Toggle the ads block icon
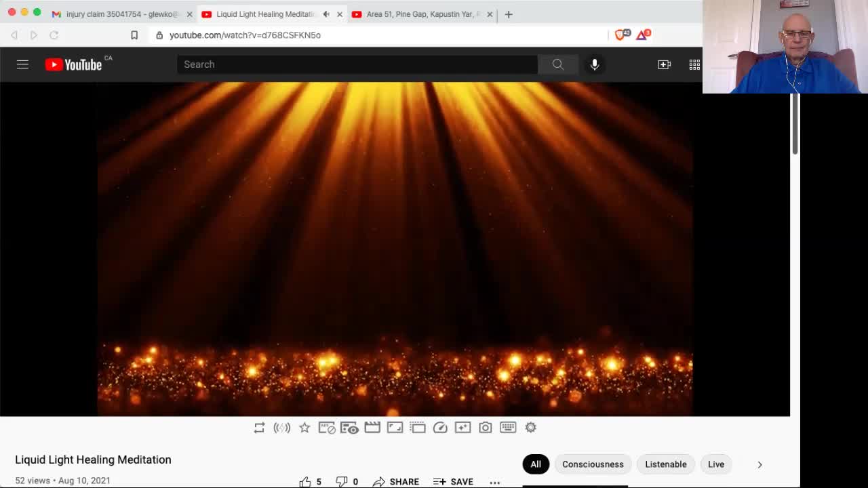The image size is (868, 488). [x=327, y=428]
